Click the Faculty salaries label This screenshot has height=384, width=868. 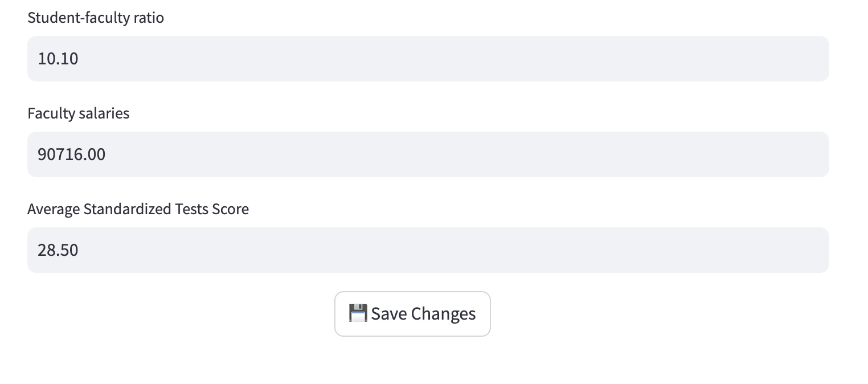click(x=79, y=113)
